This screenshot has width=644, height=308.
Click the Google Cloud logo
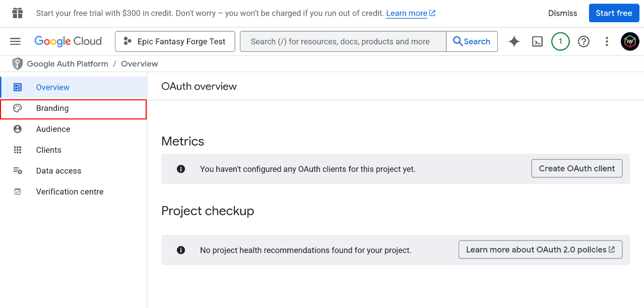coord(68,41)
